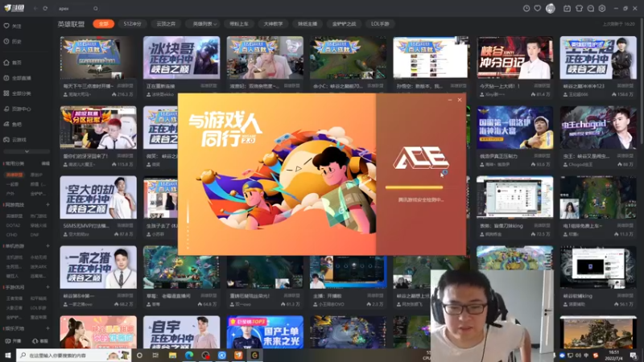The width and height of the screenshot is (644, 362).
Task: Click 客服 at the sidebar bottom
Action: point(40,341)
